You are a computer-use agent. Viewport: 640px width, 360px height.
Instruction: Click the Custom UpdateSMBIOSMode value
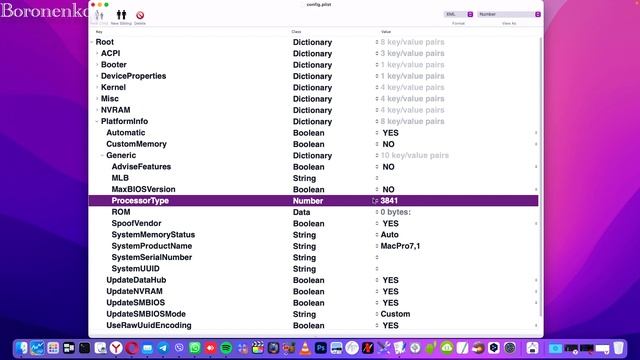pos(395,314)
